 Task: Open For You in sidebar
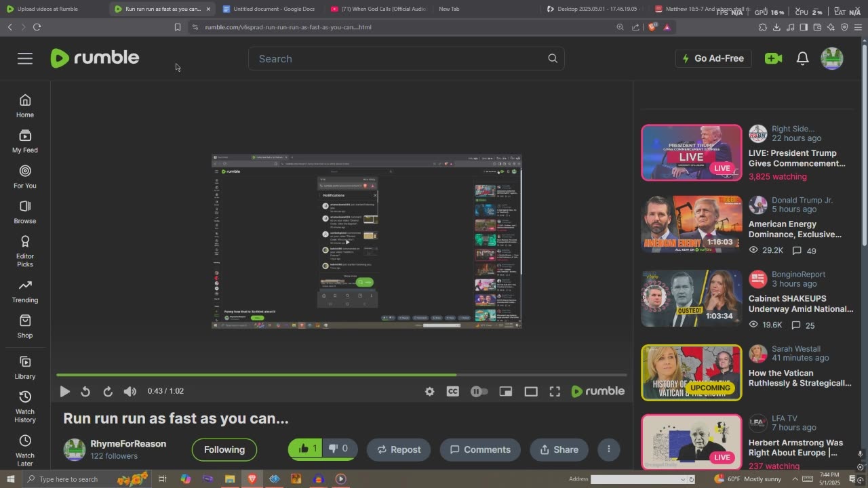(25, 177)
